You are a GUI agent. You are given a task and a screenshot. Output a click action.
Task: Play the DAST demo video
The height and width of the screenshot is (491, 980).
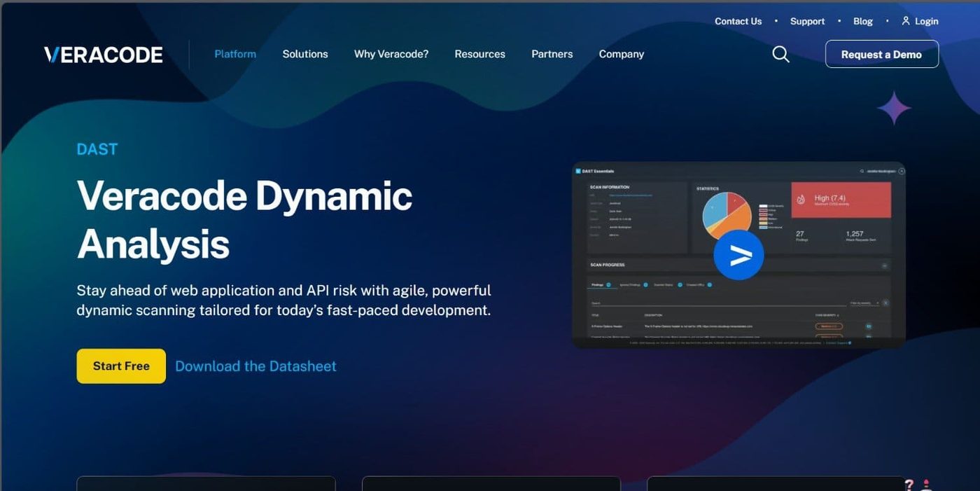point(738,256)
